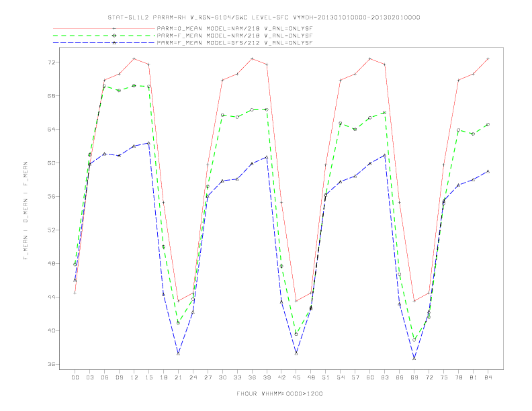Click the circle marker on green legend line
The height and width of the screenshot is (411, 532).
click(x=114, y=36)
